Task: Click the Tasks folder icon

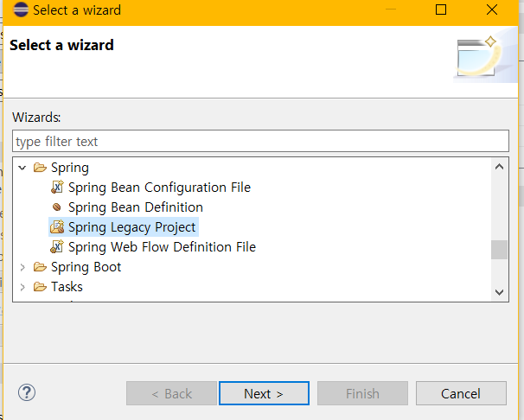Action: [x=40, y=286]
